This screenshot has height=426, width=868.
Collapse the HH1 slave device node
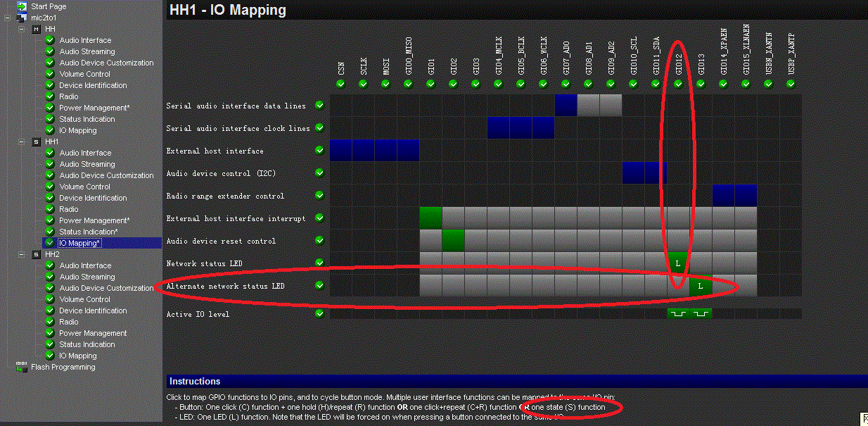21,142
